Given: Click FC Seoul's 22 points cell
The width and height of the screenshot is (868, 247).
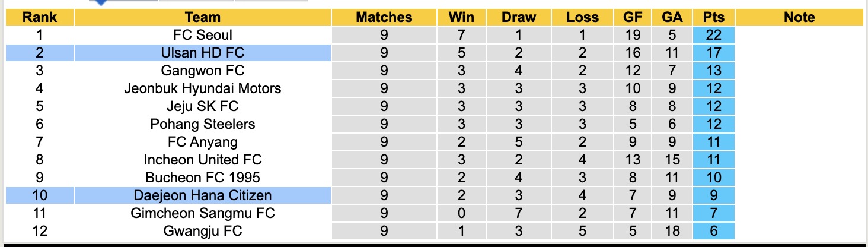Looking at the screenshot, I should point(713,35).
